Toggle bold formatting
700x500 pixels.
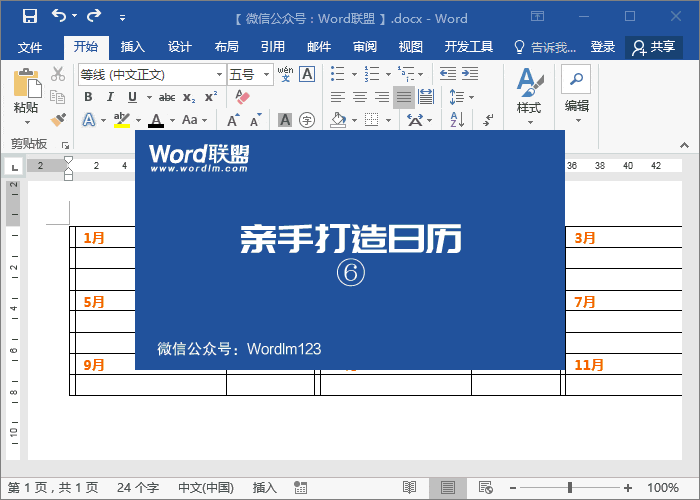[88, 97]
